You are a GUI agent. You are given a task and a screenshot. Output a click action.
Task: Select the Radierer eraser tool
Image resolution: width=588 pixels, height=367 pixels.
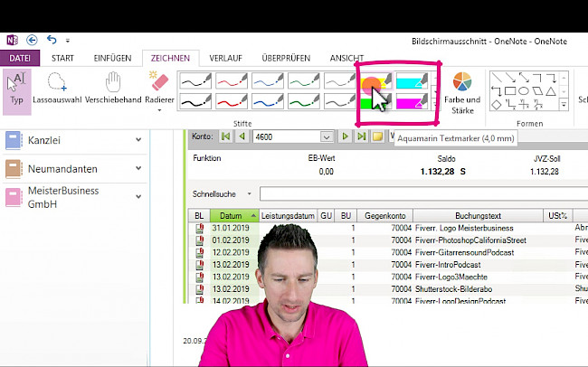click(x=160, y=87)
